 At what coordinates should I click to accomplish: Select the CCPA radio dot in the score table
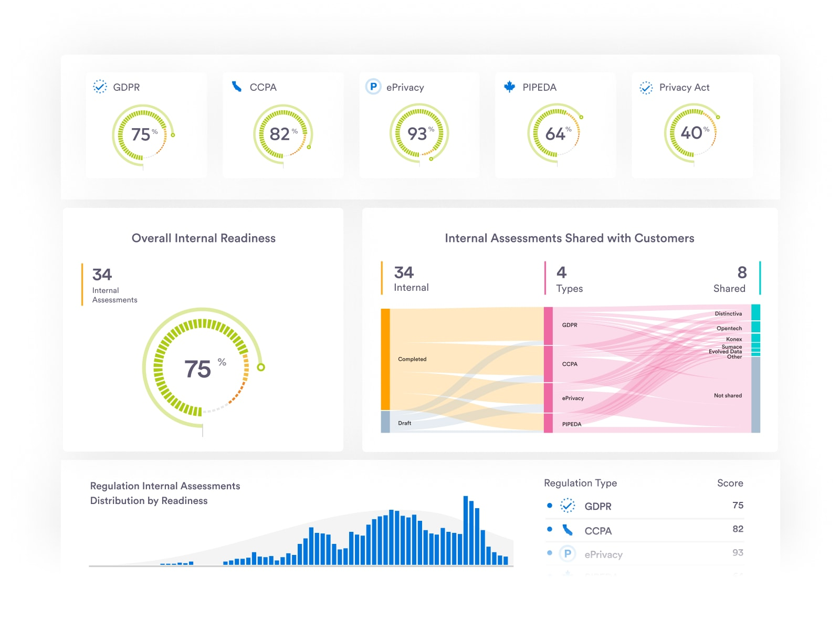pyautogui.click(x=550, y=530)
